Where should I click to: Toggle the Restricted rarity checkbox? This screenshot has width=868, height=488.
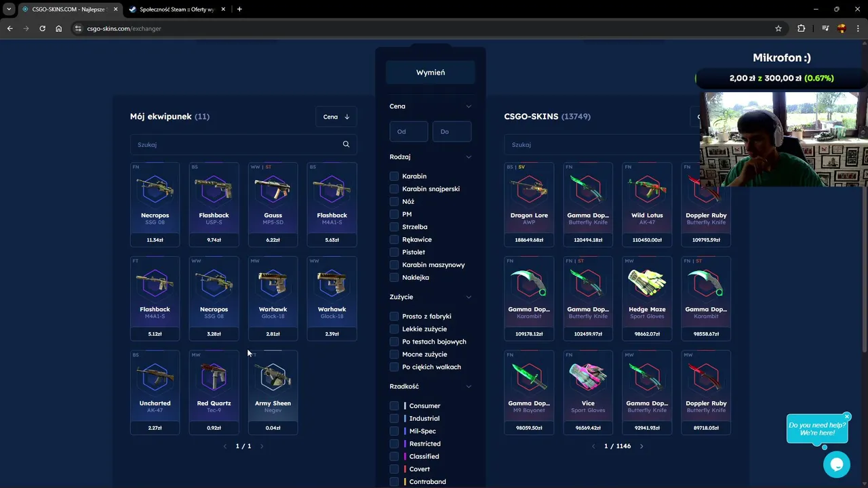point(394,444)
